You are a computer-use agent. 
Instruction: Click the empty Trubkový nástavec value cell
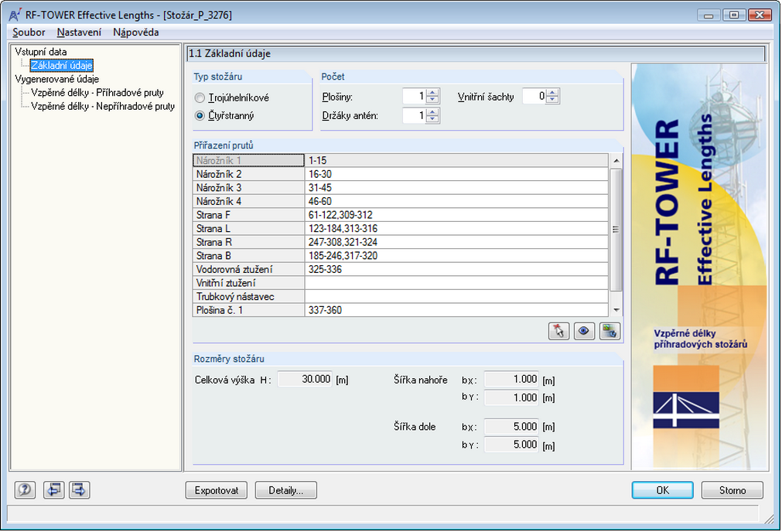[456, 297]
